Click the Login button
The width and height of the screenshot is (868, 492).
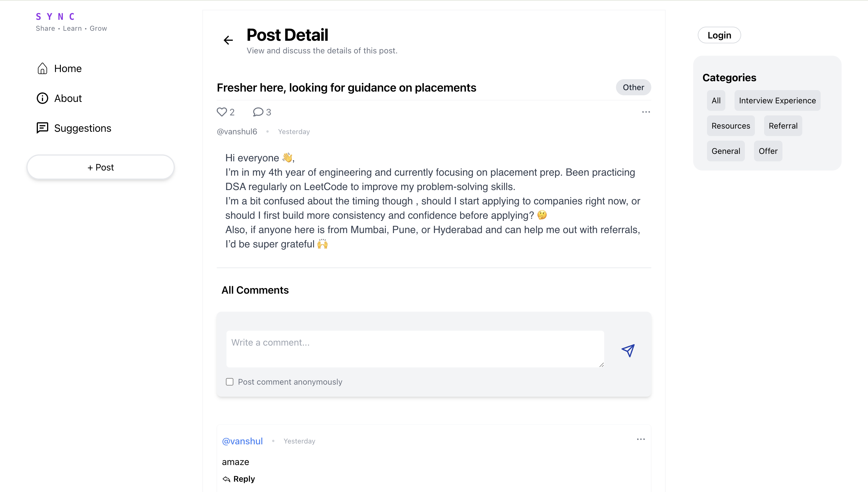click(719, 35)
